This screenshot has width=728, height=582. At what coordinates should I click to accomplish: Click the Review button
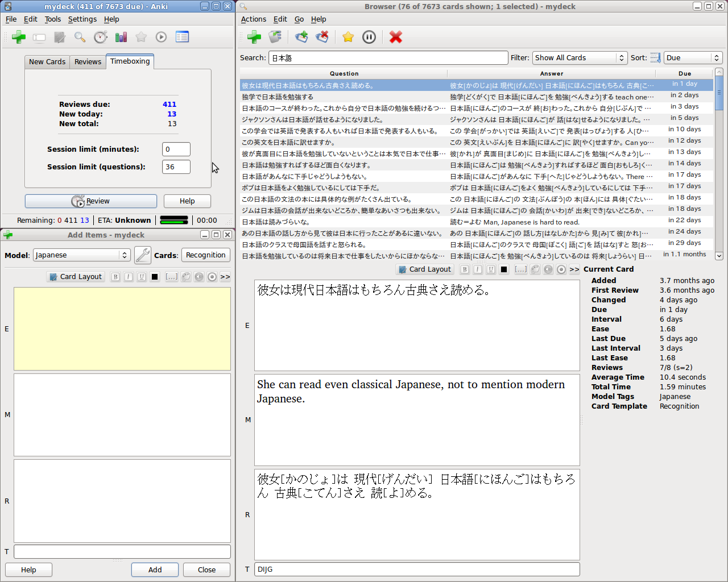click(x=91, y=201)
